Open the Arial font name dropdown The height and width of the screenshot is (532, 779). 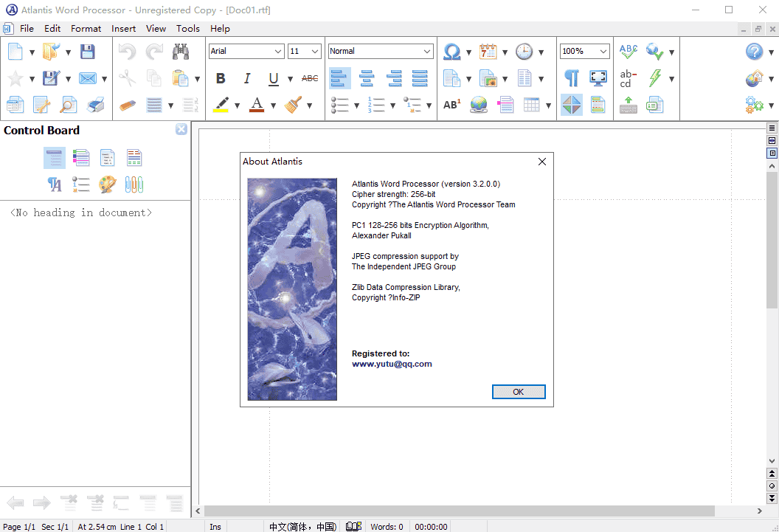[x=277, y=51]
